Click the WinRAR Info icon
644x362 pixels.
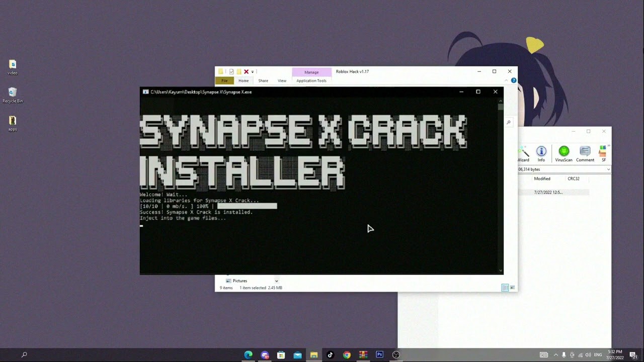(x=541, y=153)
